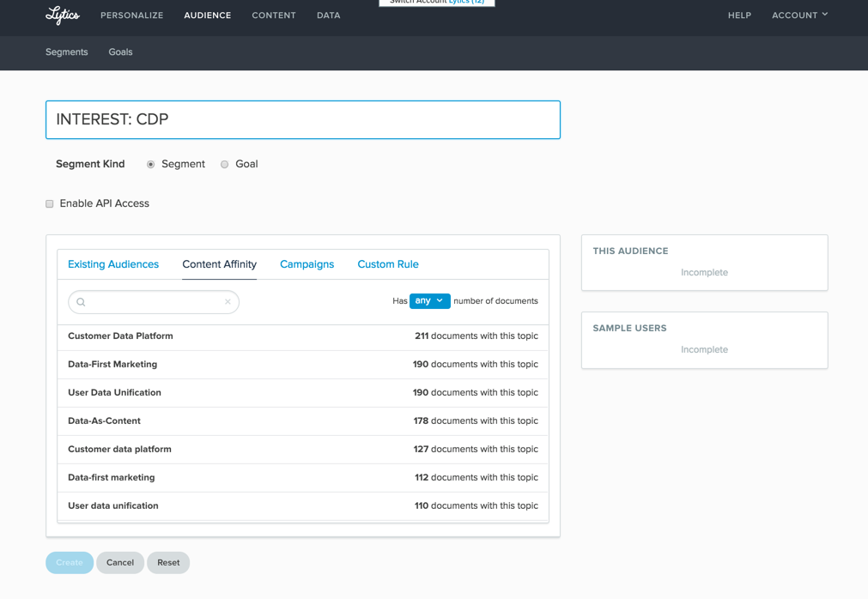Screen dimensions: 868x599
Task: Select the Content Affinity tab
Action: (x=219, y=264)
